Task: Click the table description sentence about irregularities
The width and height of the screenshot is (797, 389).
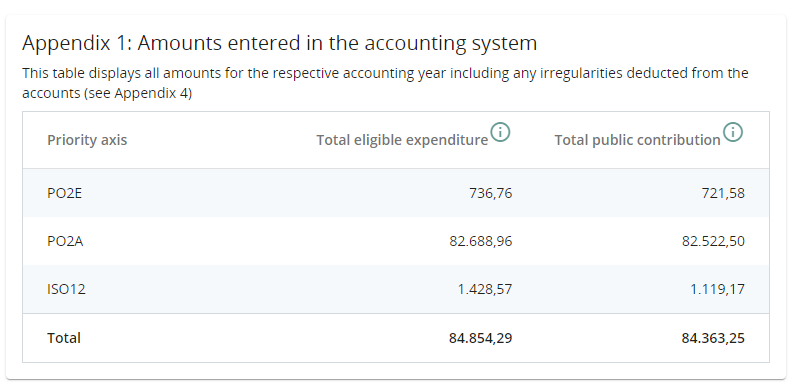Action: pyautogui.click(x=385, y=83)
